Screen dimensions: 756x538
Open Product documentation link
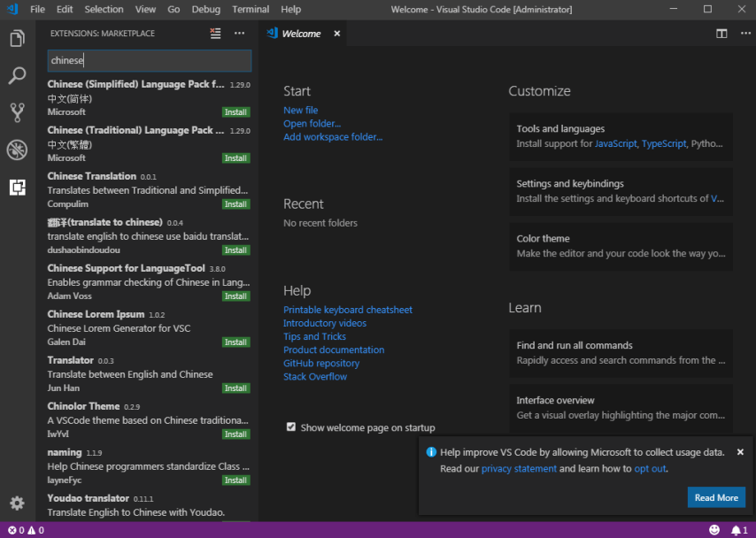click(334, 350)
